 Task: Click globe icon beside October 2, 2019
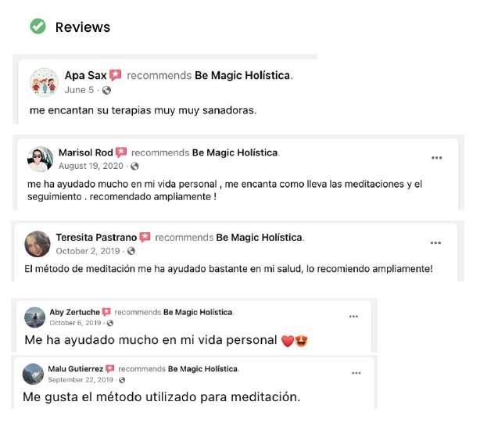pos(131,251)
